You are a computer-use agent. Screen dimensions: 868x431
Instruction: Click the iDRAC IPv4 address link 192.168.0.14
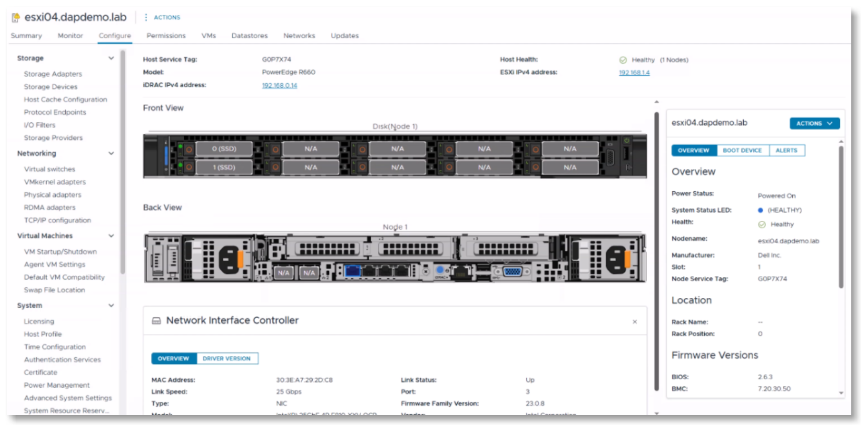point(279,86)
